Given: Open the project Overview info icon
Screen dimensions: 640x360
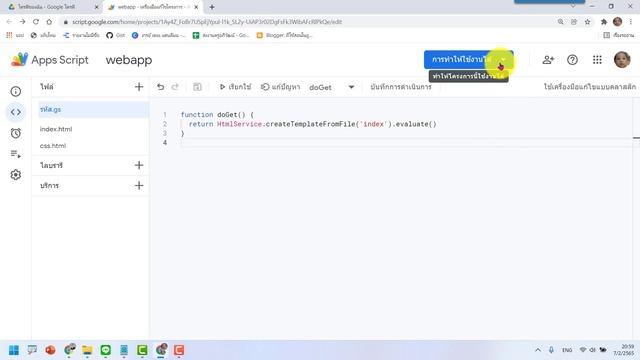Looking at the screenshot, I should (x=16, y=91).
